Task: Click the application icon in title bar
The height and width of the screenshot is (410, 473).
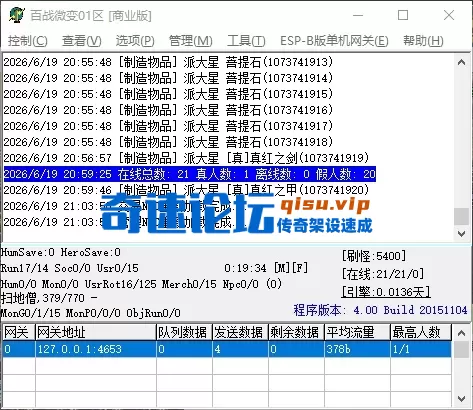Action: coord(17,15)
